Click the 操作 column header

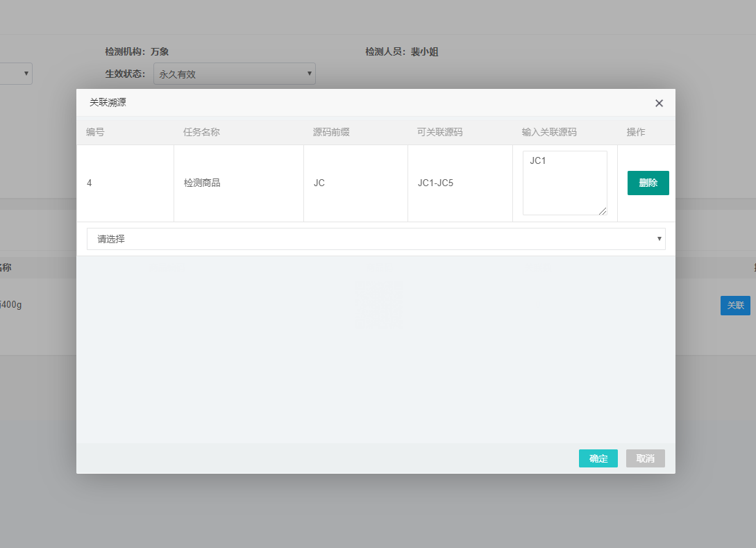click(x=636, y=132)
